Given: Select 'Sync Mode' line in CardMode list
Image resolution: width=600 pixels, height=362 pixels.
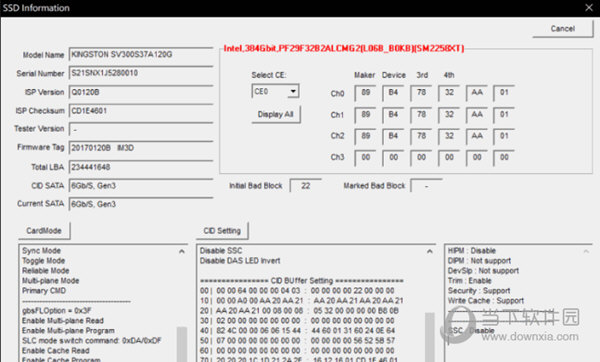Looking at the screenshot, I should (x=41, y=251).
